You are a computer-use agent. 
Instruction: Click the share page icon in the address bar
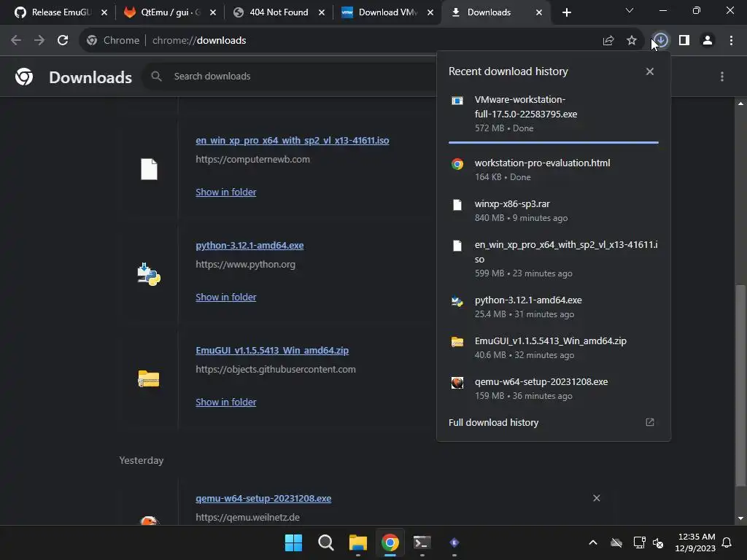(x=608, y=41)
